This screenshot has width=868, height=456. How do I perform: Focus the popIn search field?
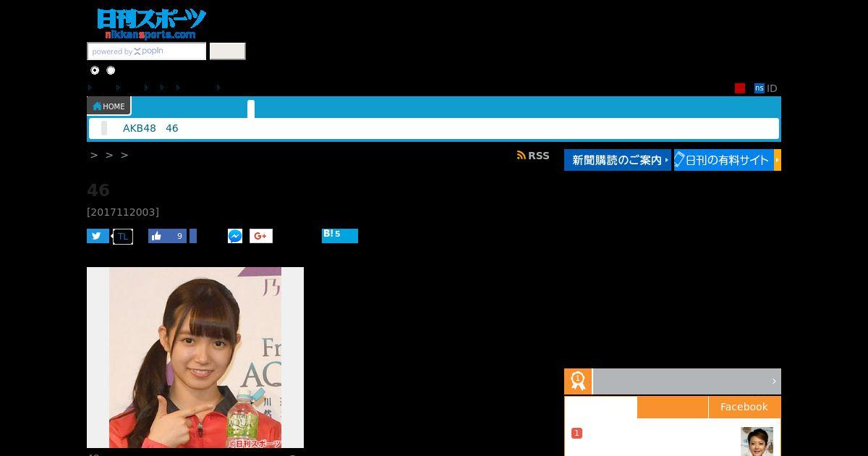(x=147, y=51)
